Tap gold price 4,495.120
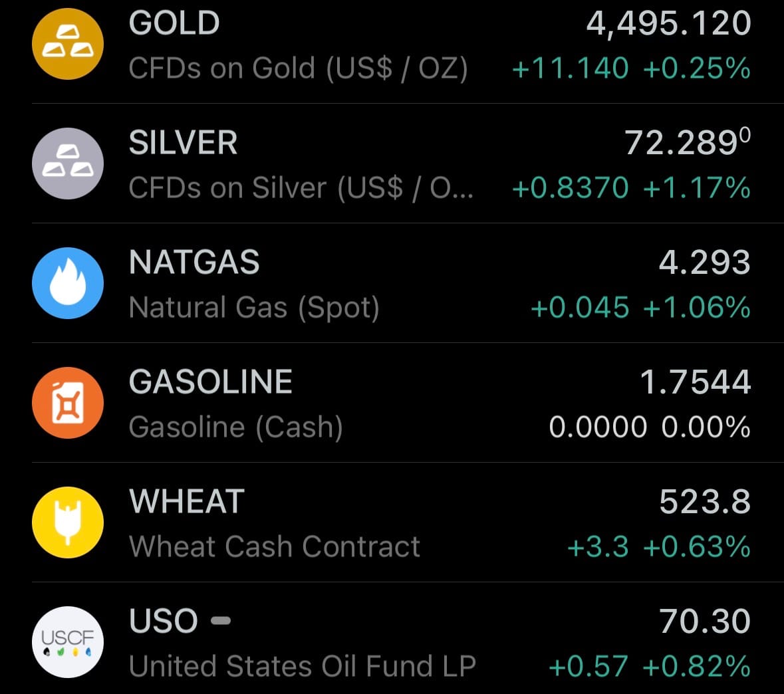The height and width of the screenshot is (694, 784). tap(668, 23)
